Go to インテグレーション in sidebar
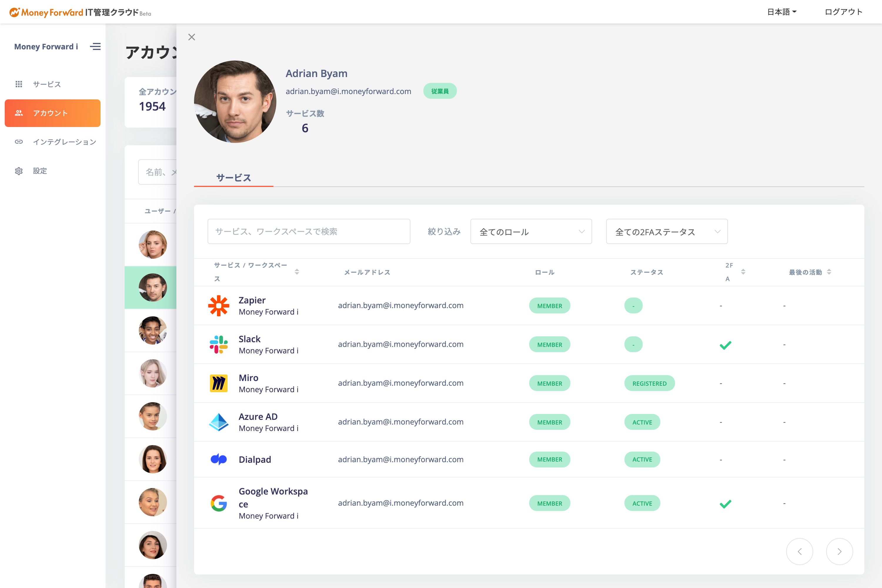The width and height of the screenshot is (882, 588). [64, 142]
